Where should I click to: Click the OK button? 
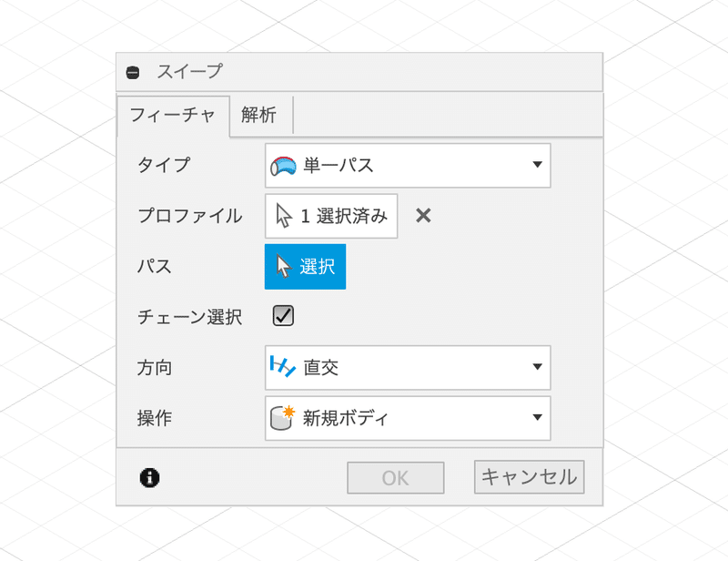coord(396,478)
